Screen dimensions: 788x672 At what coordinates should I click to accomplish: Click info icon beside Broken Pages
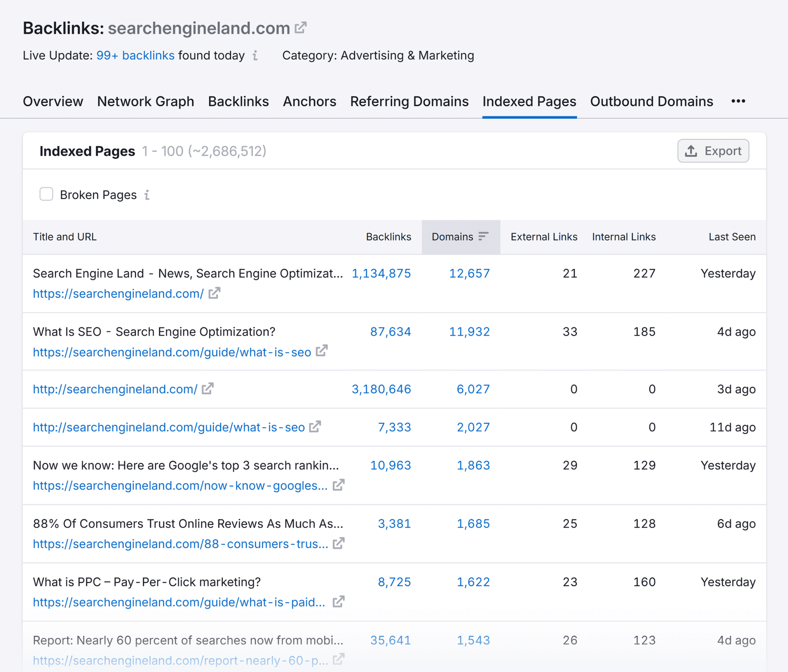point(147,195)
